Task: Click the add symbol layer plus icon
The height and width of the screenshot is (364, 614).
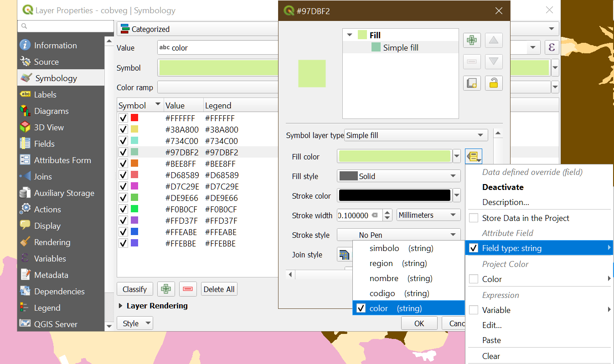Action: [472, 40]
